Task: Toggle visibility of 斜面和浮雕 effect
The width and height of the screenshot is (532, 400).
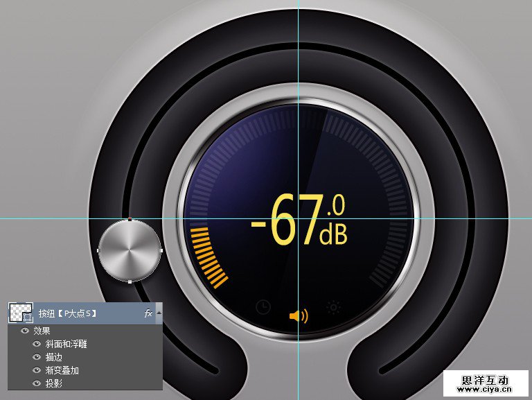Action: click(36, 344)
